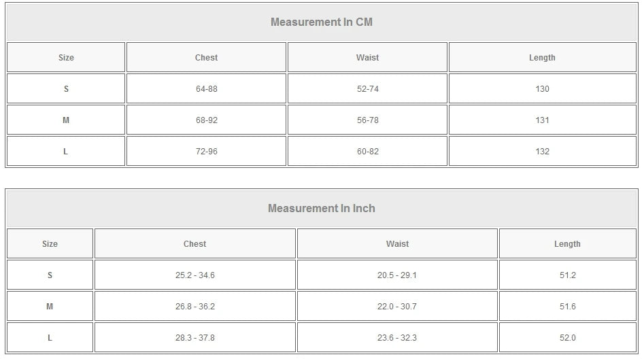Click waist value 56-78

click(367, 120)
